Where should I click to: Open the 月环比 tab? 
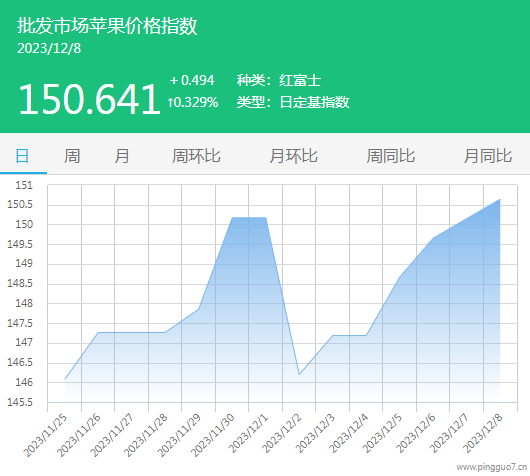point(293,156)
